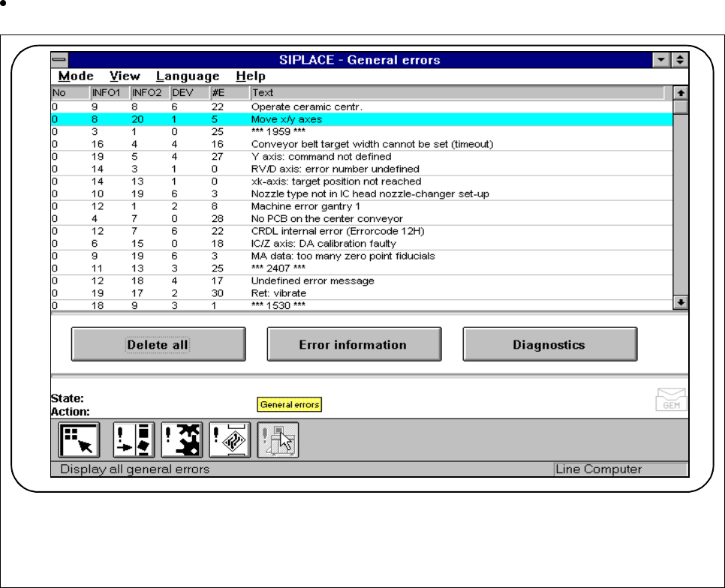Click the Error information button
725x588 pixels.
354,344
